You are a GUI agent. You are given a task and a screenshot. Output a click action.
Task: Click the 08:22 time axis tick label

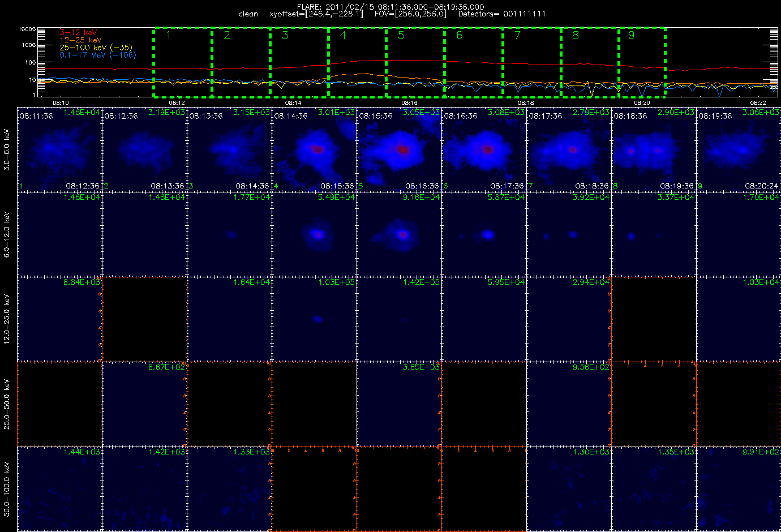(x=758, y=103)
